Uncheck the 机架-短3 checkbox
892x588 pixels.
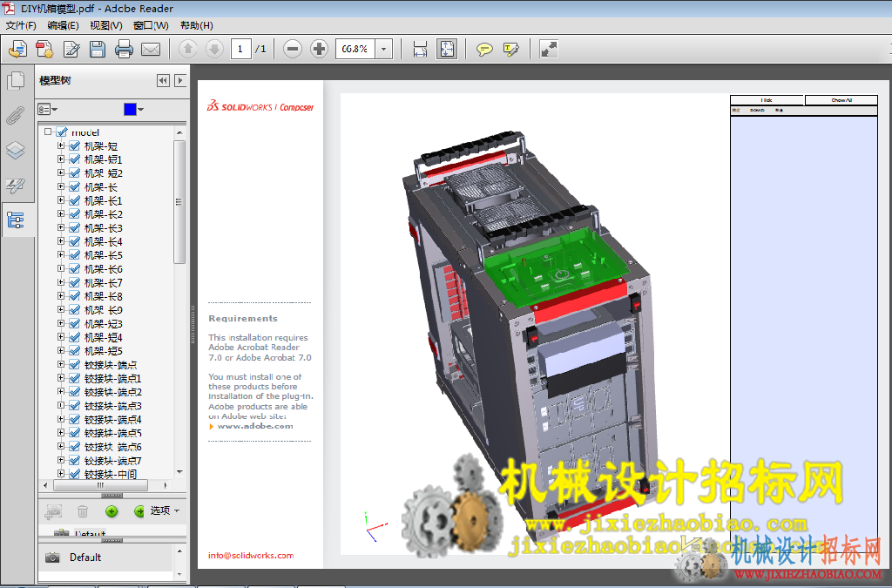click(75, 323)
